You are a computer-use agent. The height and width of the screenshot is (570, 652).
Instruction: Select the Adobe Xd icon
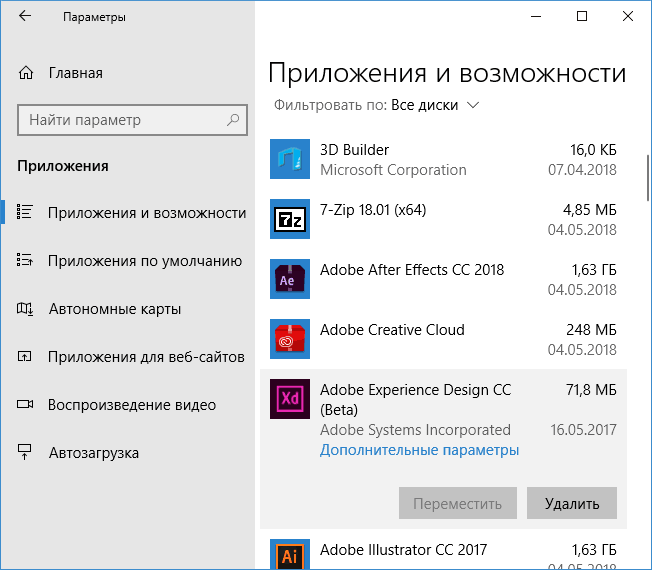pyautogui.click(x=290, y=399)
